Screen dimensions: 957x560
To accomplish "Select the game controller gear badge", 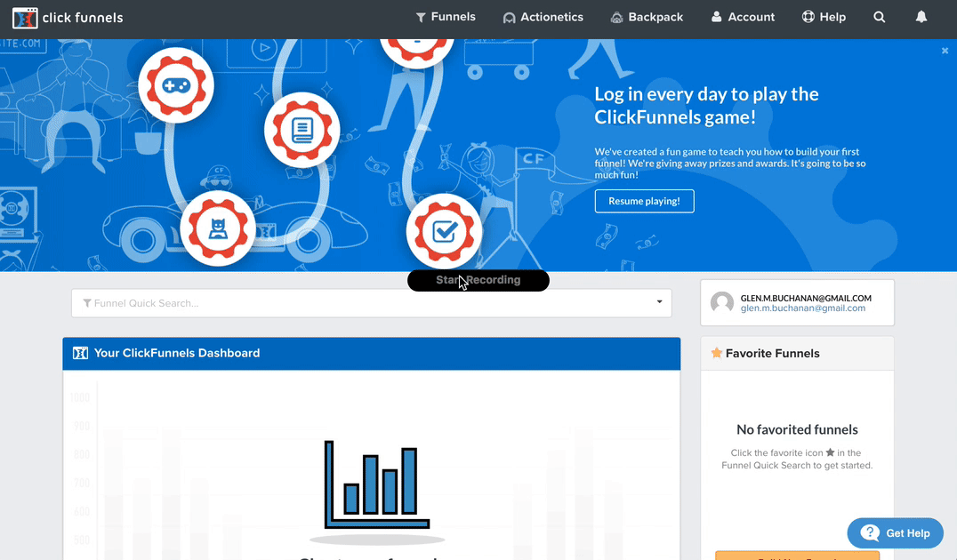I will click(x=176, y=85).
